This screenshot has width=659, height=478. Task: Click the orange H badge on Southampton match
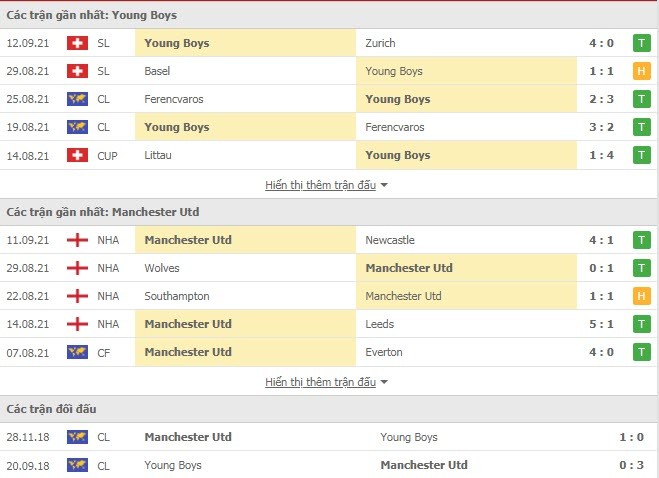pos(641,296)
